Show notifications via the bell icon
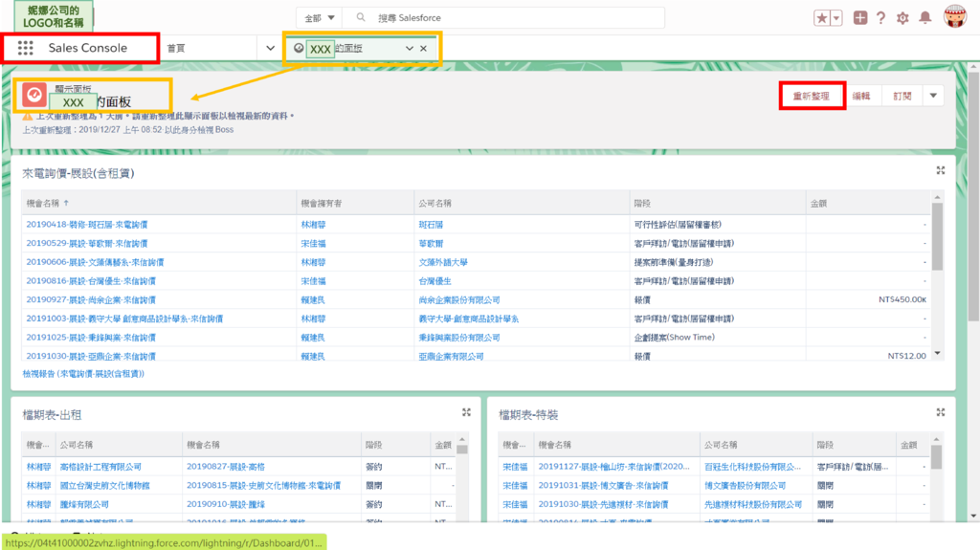Image resolution: width=980 pixels, height=550 pixels. click(x=925, y=18)
